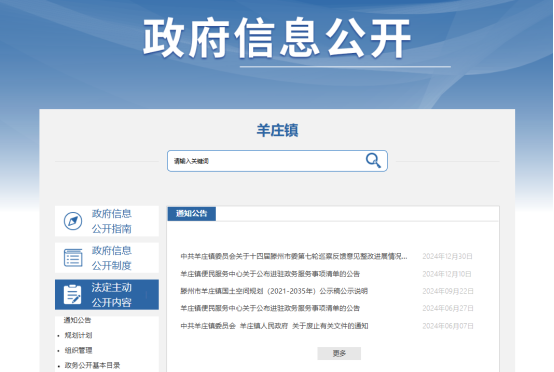Screen dimensions: 554x372
Task: Open the 政府信息公开制度 menu item
Action: pyautogui.click(x=107, y=258)
